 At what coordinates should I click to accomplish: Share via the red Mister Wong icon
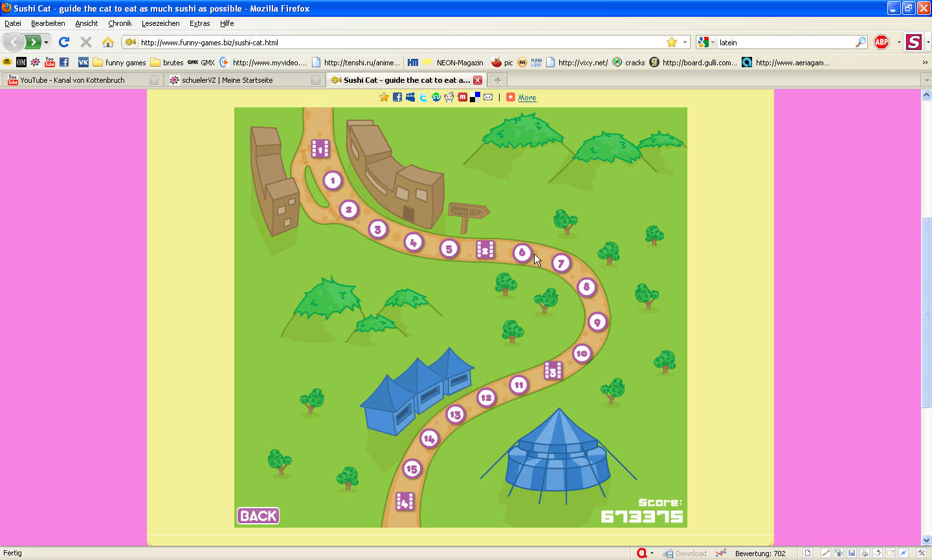[462, 97]
